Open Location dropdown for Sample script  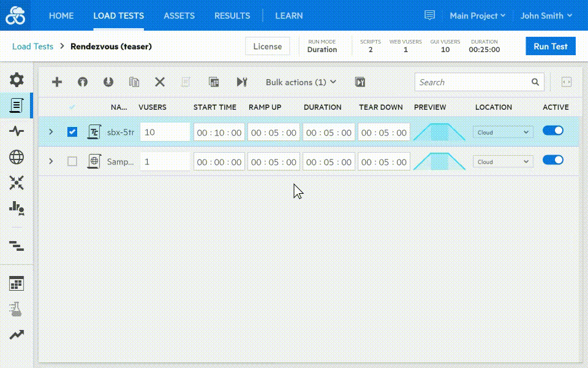pyautogui.click(x=503, y=162)
